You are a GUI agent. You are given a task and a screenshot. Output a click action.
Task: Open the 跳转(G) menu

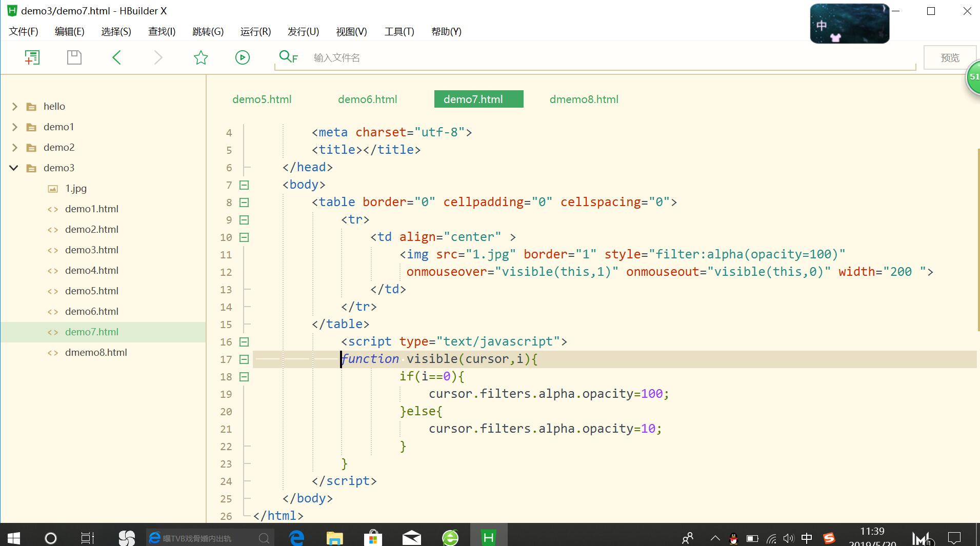coord(208,32)
